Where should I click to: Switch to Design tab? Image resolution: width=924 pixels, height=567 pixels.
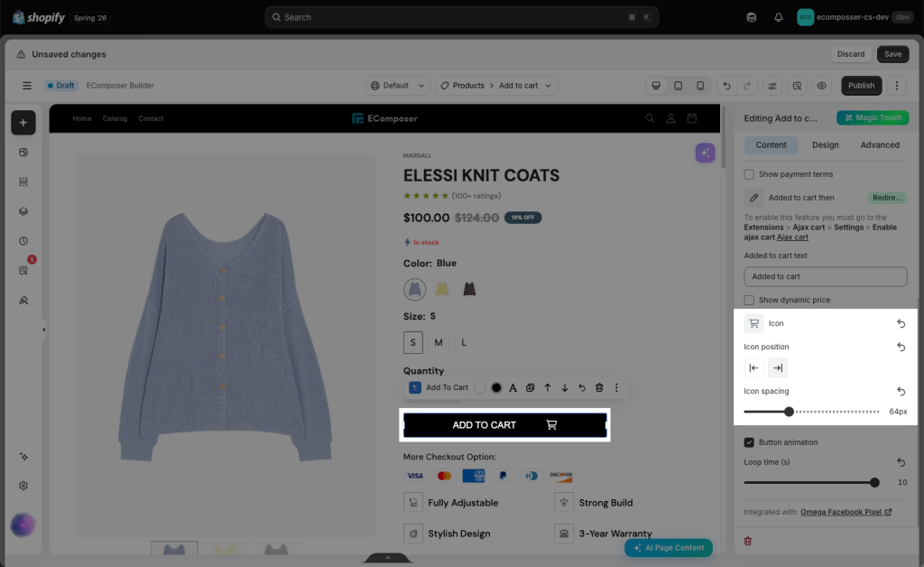click(x=825, y=145)
